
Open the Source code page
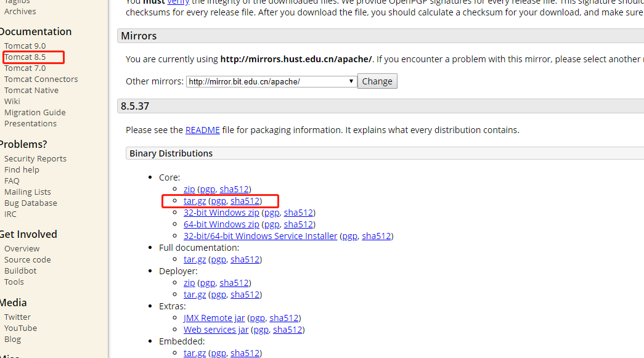28,260
